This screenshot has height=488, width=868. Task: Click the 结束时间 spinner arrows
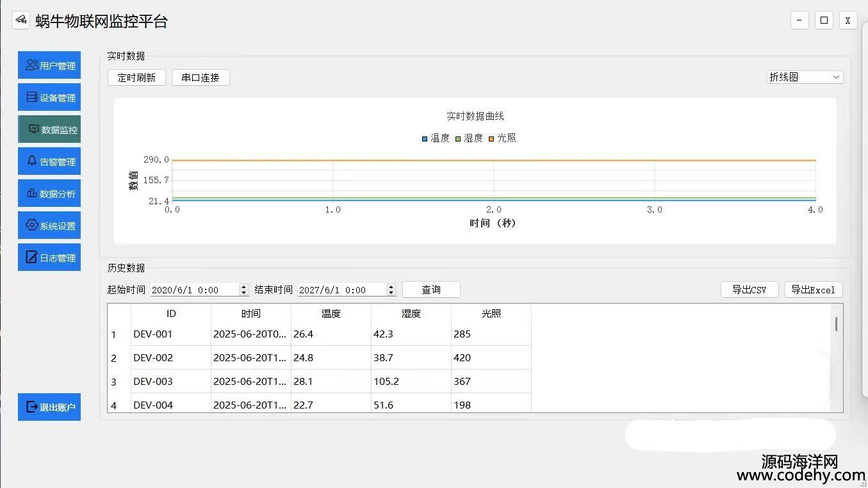coord(391,289)
